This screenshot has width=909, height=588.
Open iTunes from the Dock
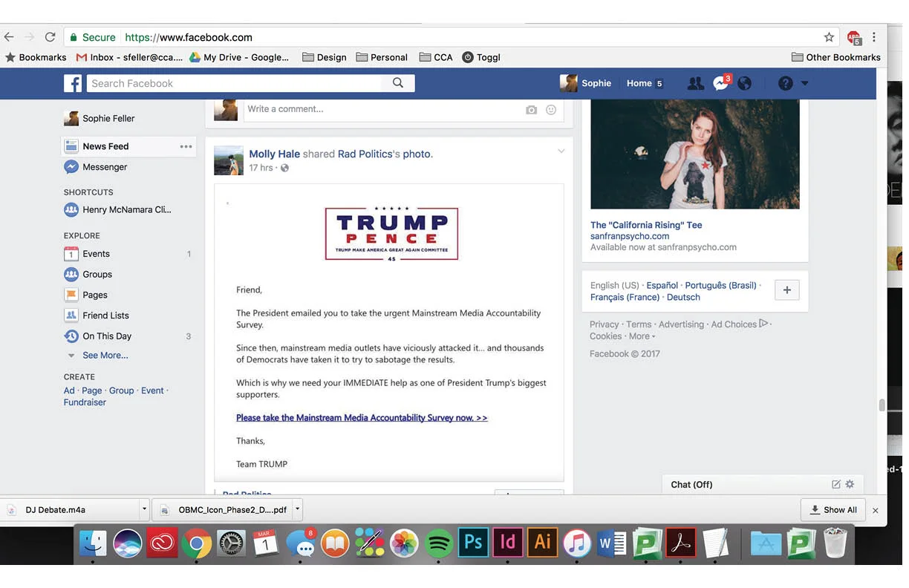[577, 543]
